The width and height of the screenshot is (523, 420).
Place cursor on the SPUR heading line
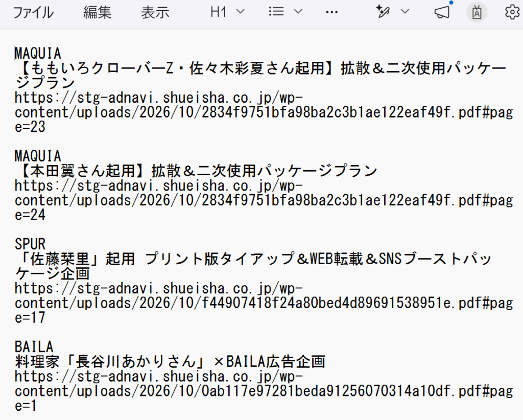coord(30,244)
